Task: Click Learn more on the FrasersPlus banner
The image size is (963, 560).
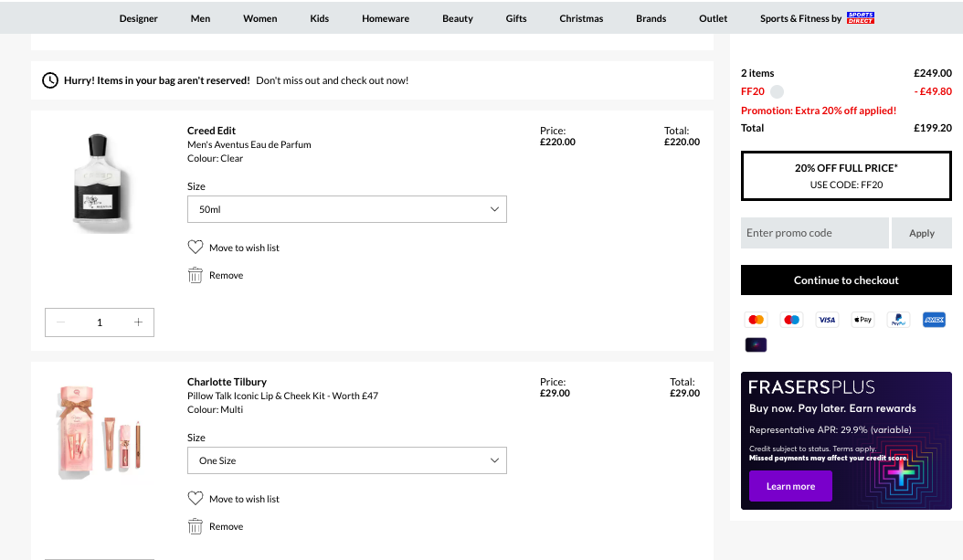Action: click(x=789, y=486)
